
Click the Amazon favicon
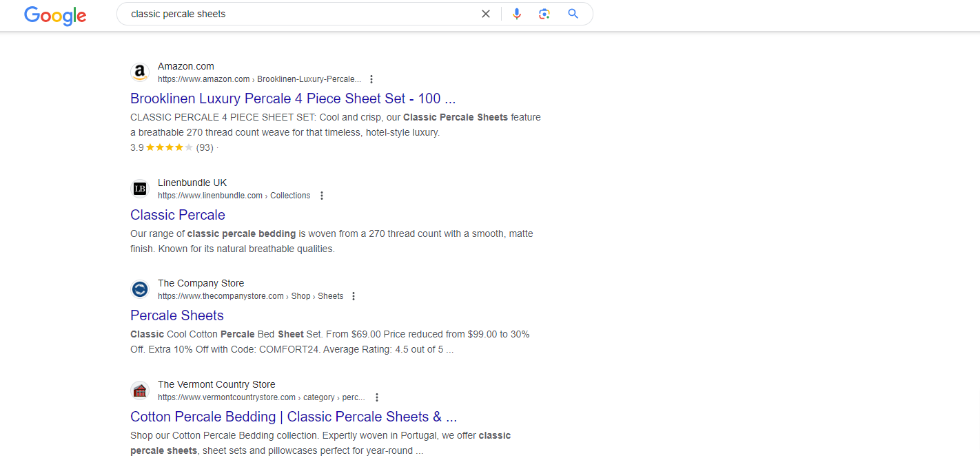pyautogui.click(x=140, y=72)
